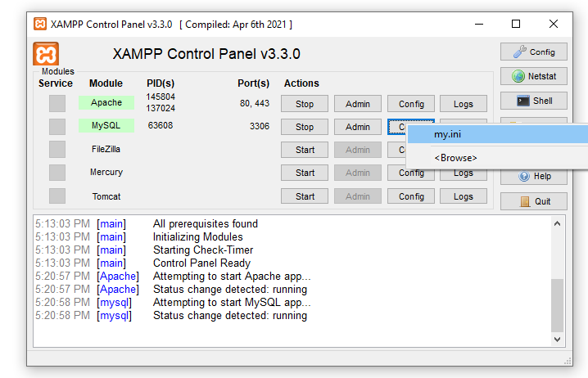Select my.ini from the config menu
This screenshot has height=378, width=588.
(x=498, y=134)
